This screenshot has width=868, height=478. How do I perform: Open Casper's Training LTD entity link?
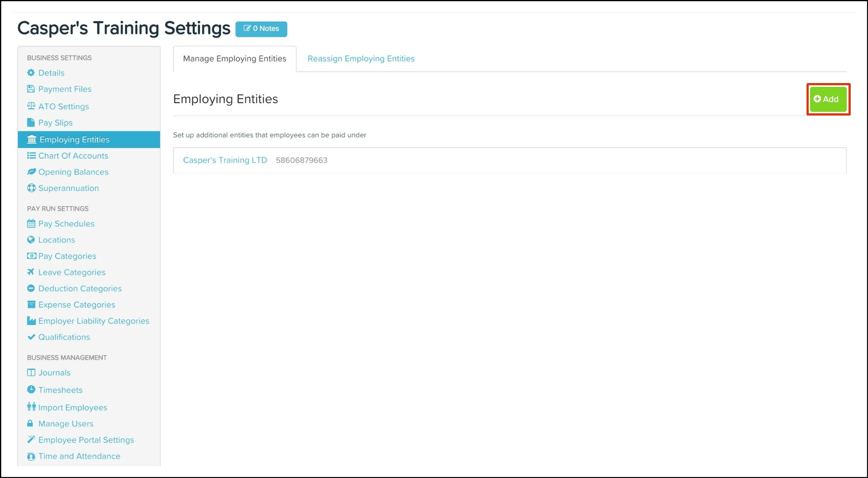click(x=225, y=160)
